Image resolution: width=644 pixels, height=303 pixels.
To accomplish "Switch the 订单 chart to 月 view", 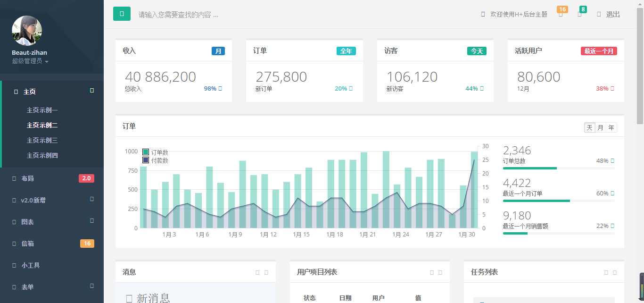I will [601, 127].
